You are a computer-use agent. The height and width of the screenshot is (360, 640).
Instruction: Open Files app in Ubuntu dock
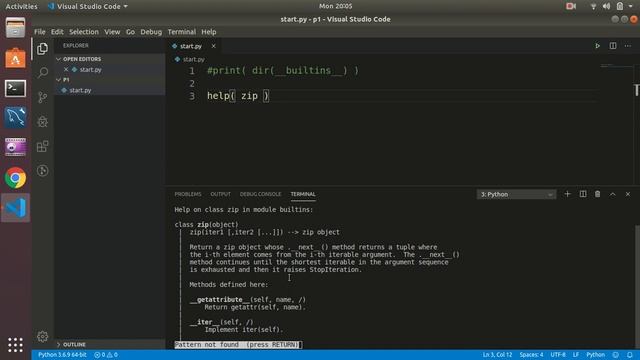[16, 28]
